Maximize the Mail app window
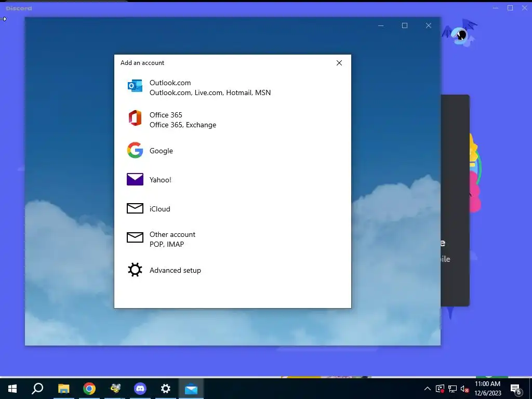 404,26
